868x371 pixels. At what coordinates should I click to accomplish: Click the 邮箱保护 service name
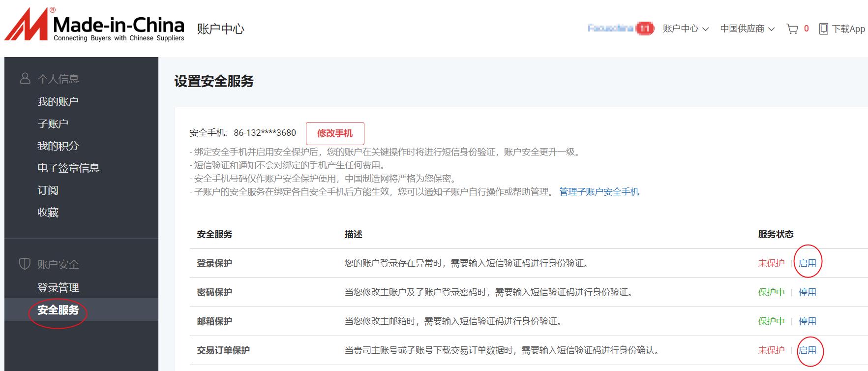pos(214,321)
